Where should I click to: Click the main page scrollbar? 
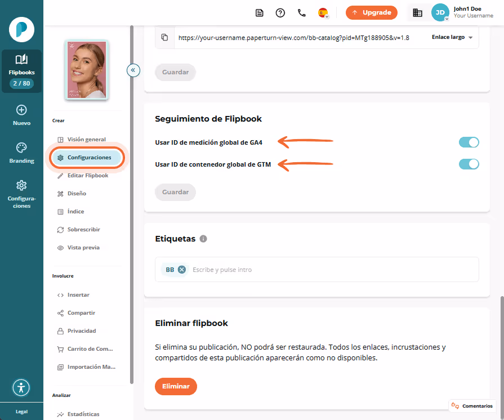tap(502, 358)
